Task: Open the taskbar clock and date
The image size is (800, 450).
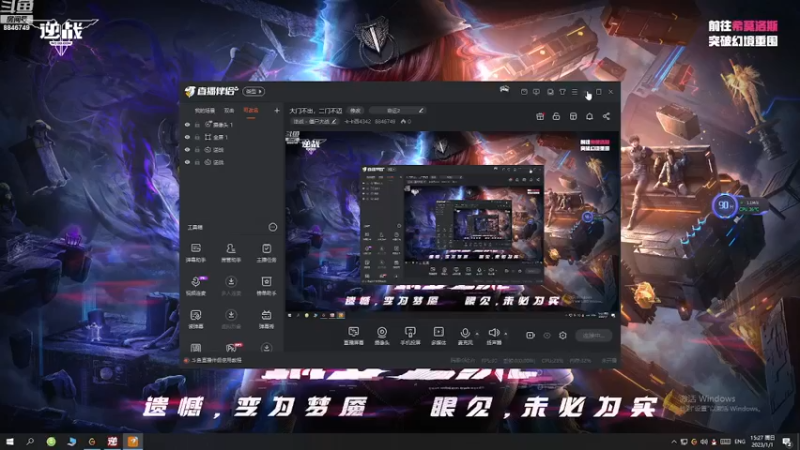Action: click(x=763, y=441)
